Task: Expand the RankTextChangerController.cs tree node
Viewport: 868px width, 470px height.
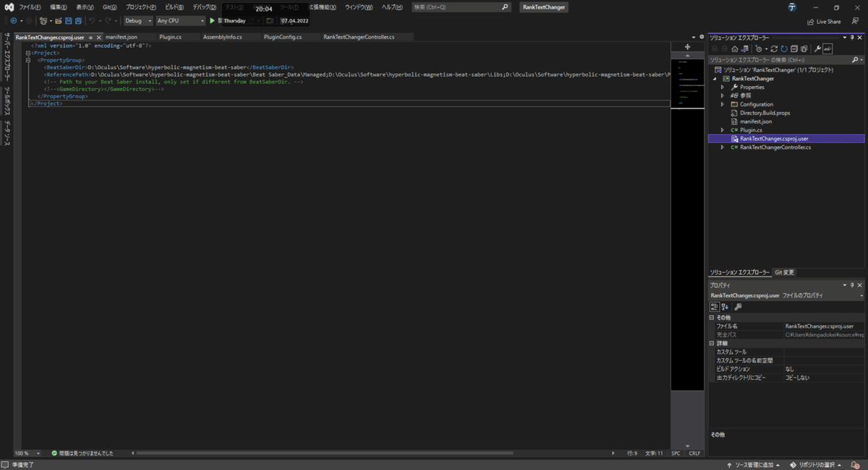Action: pyautogui.click(x=722, y=148)
